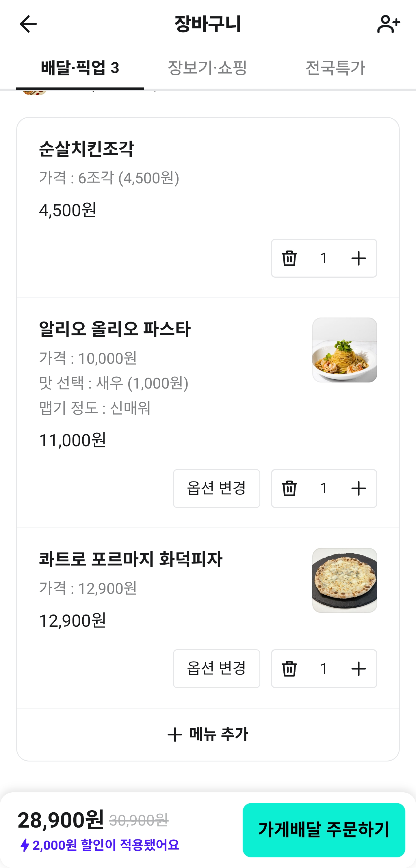Image resolution: width=416 pixels, height=868 pixels.
Task: Increase 콰트로 포르마지 화덕피자 quantity
Action: click(358, 669)
